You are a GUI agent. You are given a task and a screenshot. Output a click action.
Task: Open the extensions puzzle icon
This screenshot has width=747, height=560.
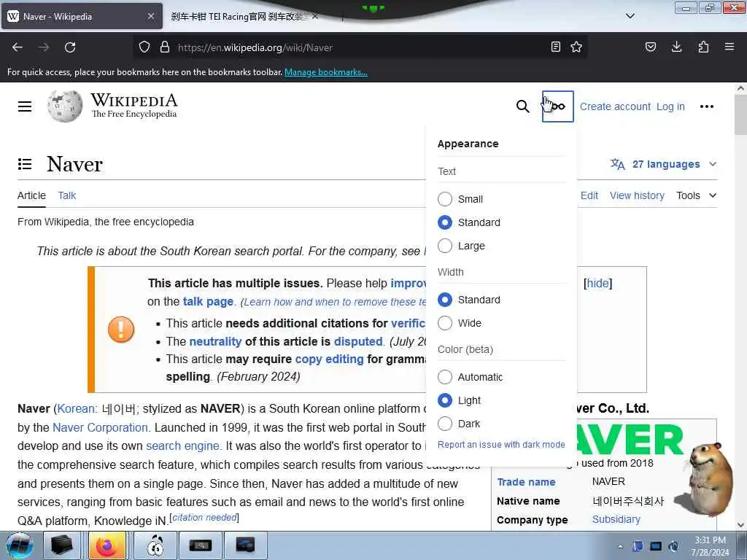(x=703, y=47)
